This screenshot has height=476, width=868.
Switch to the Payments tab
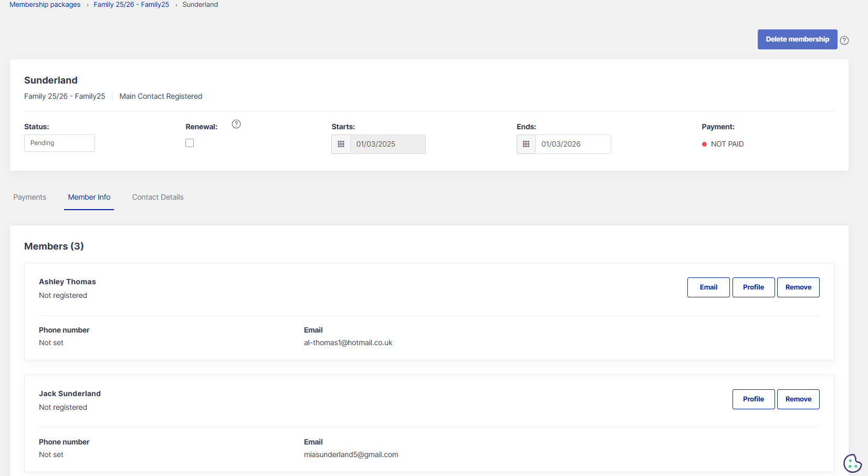coord(30,197)
